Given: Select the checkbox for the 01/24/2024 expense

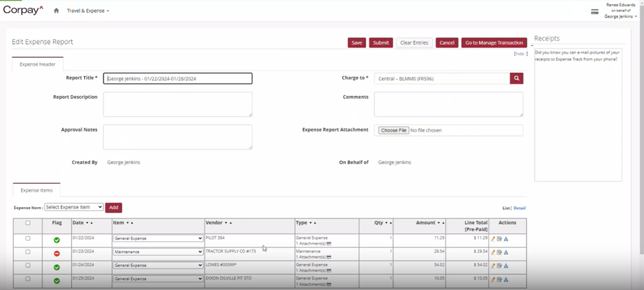Looking at the screenshot, I should [28, 265].
